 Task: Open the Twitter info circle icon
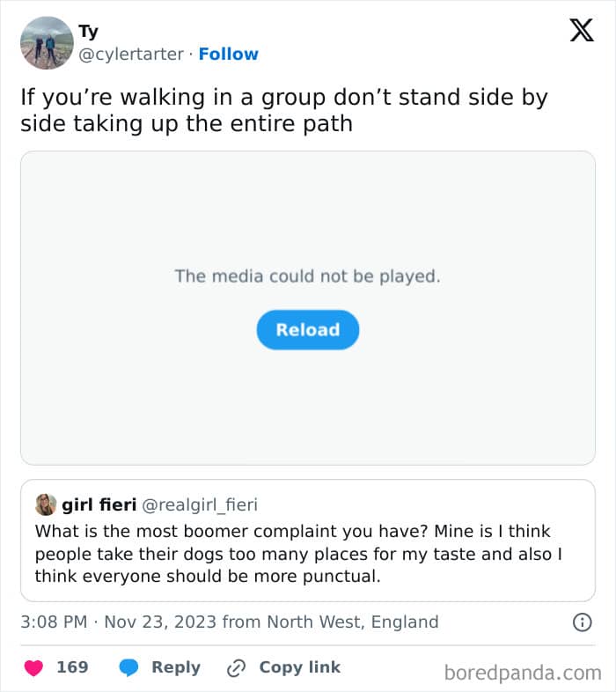tap(582, 622)
